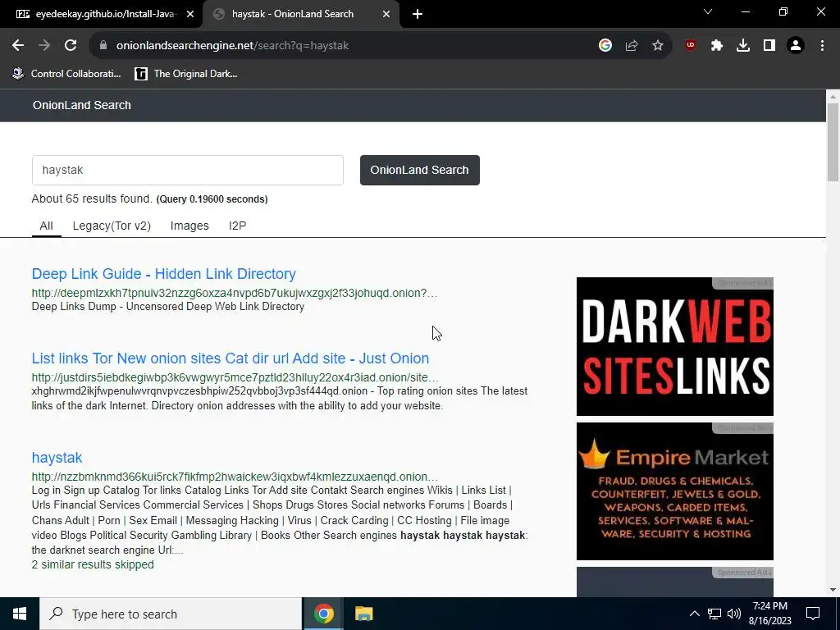Image resolution: width=840 pixels, height=630 pixels.
Task: Click the OnionLand Search button
Action: click(419, 171)
